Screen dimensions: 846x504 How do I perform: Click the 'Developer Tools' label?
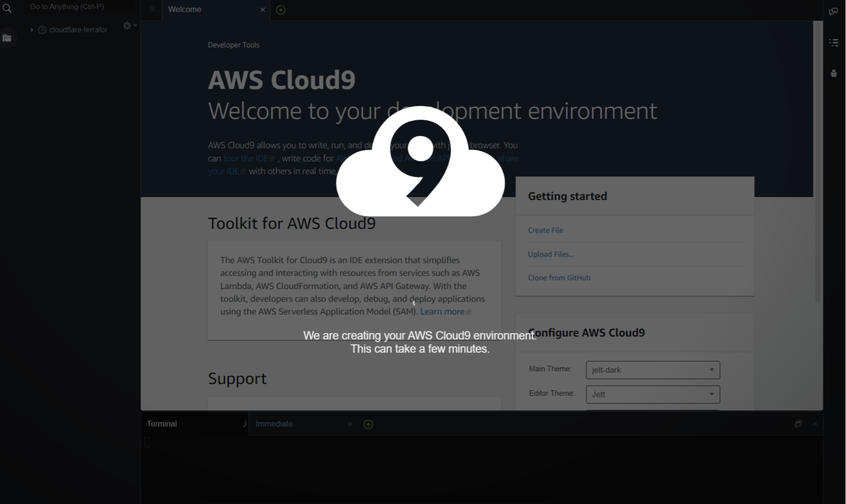click(x=234, y=45)
